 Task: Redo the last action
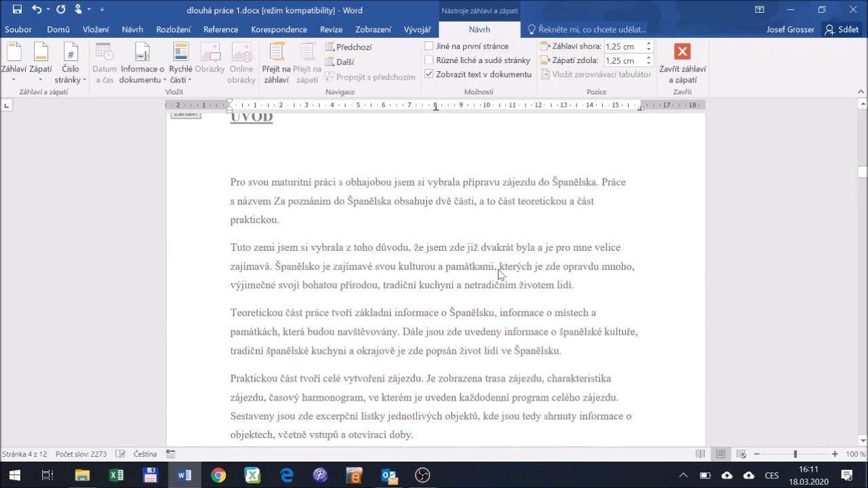pos(61,9)
